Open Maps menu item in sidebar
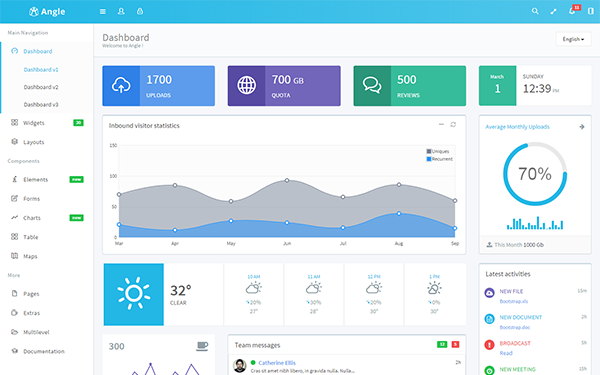The image size is (600, 375). pos(47,256)
